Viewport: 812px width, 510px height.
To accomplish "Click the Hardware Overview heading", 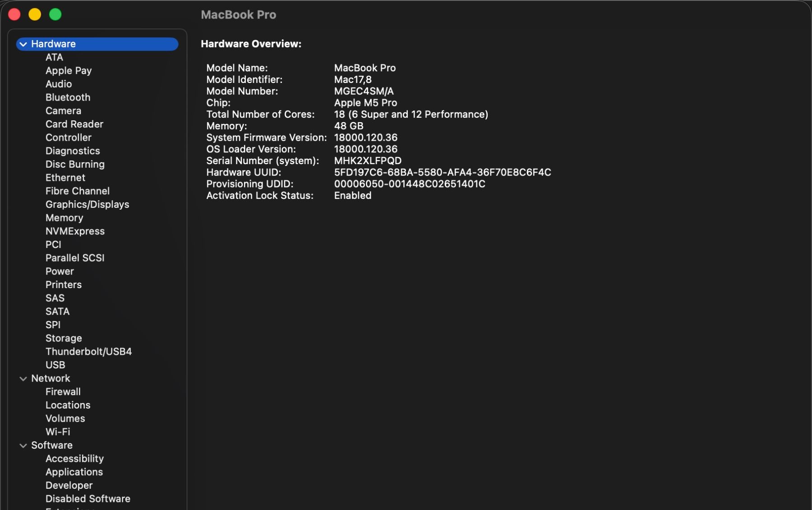I will tap(251, 44).
